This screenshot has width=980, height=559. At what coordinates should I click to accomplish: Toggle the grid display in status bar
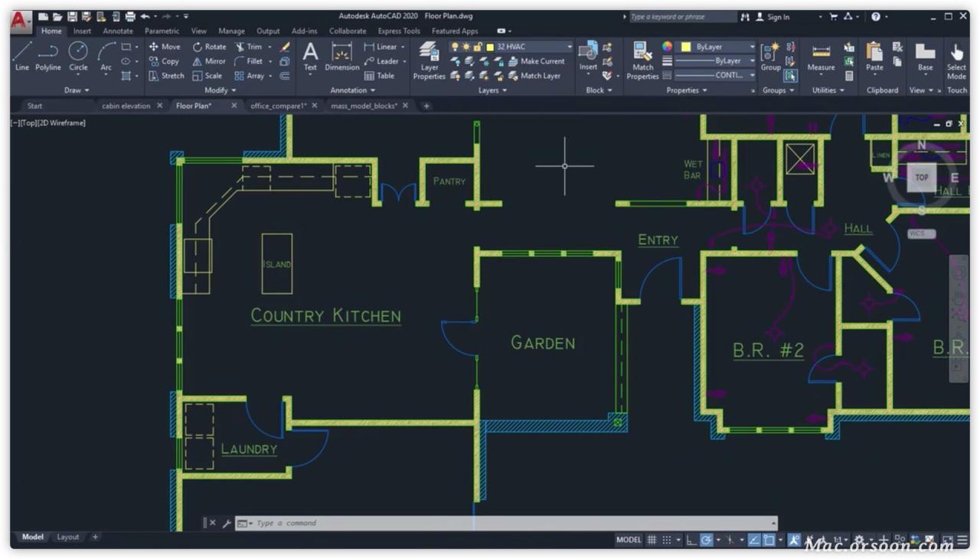coord(652,540)
